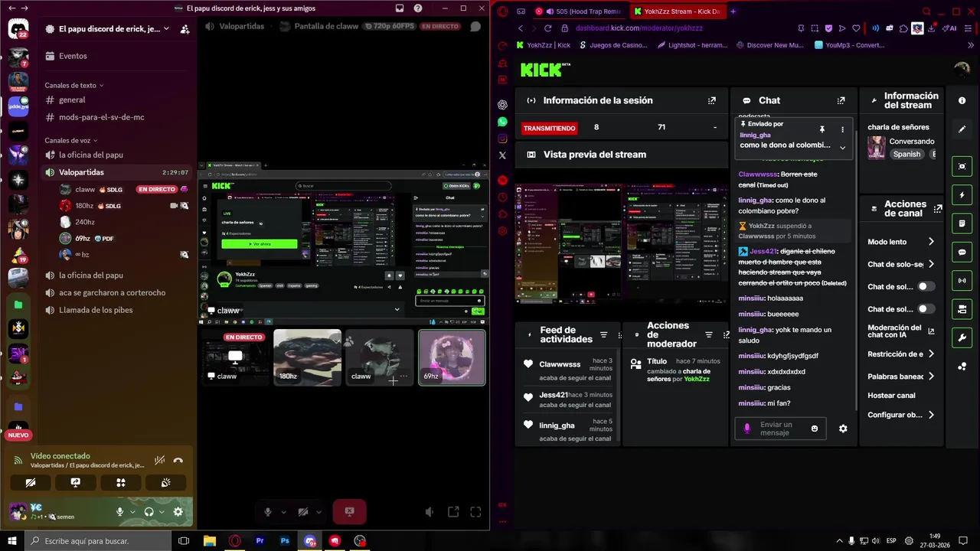The image size is (980, 551).
Task: Click Hostear canal action
Action: pyautogui.click(x=891, y=396)
